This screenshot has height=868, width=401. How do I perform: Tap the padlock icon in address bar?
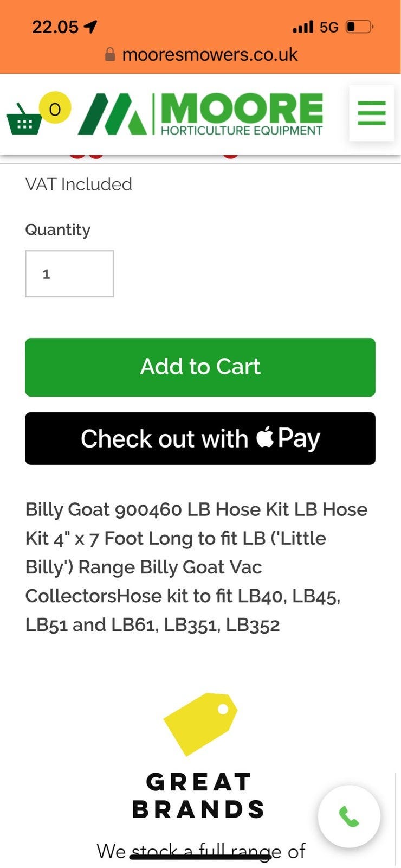click(x=110, y=54)
